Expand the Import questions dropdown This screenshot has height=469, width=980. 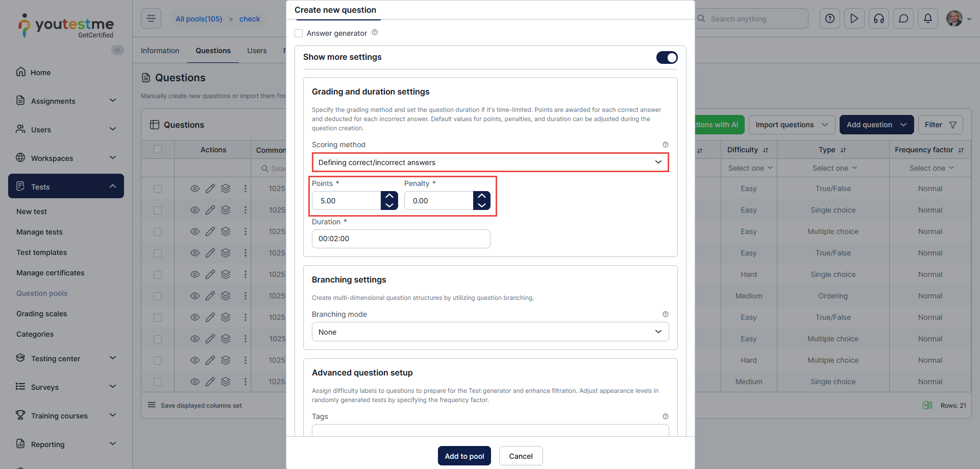[791, 125]
